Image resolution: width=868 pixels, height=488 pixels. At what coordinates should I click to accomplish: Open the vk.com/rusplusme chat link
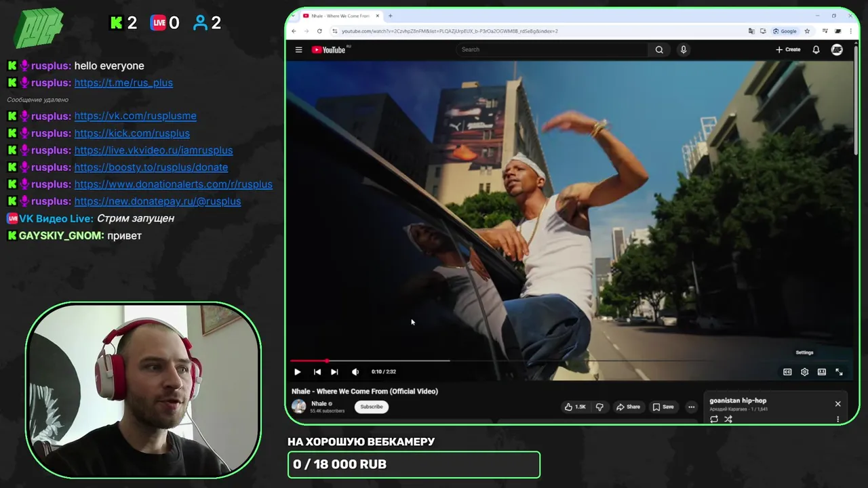(x=136, y=116)
